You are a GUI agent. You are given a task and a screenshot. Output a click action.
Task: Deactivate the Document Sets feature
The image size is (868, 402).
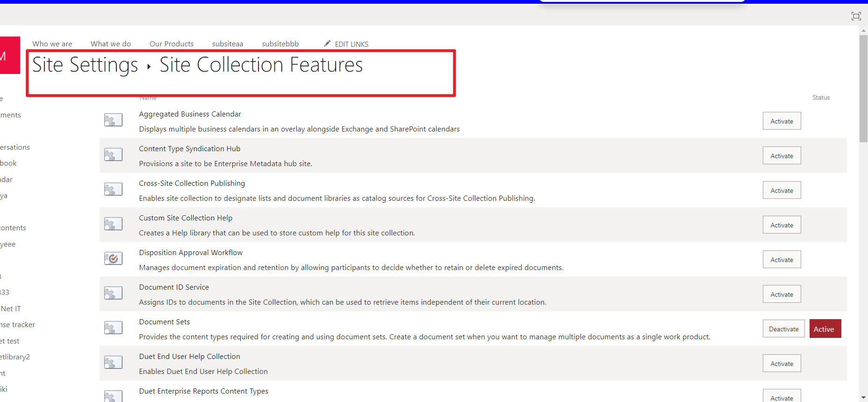coord(783,329)
